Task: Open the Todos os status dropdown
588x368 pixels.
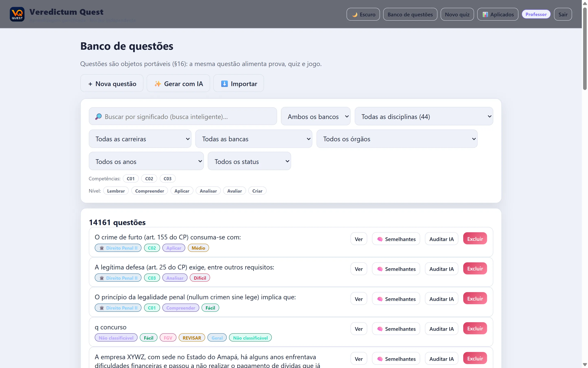Action: [x=249, y=161]
